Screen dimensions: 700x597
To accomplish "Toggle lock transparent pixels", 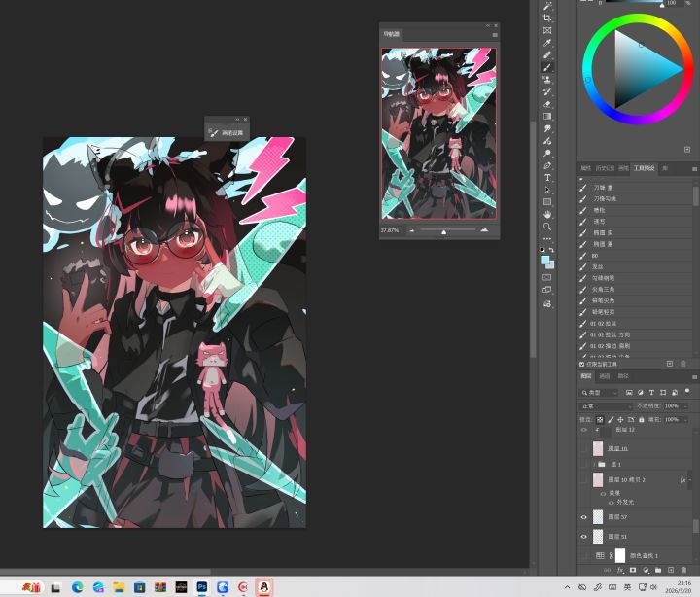I will coord(600,420).
